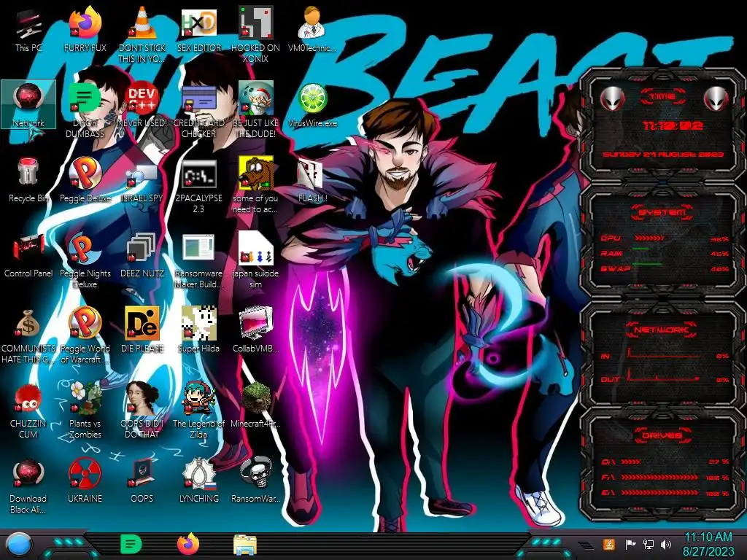The width and height of the screenshot is (747, 560).
Task: Open Download Black Ali shortcut
Action: pyautogui.click(x=28, y=485)
